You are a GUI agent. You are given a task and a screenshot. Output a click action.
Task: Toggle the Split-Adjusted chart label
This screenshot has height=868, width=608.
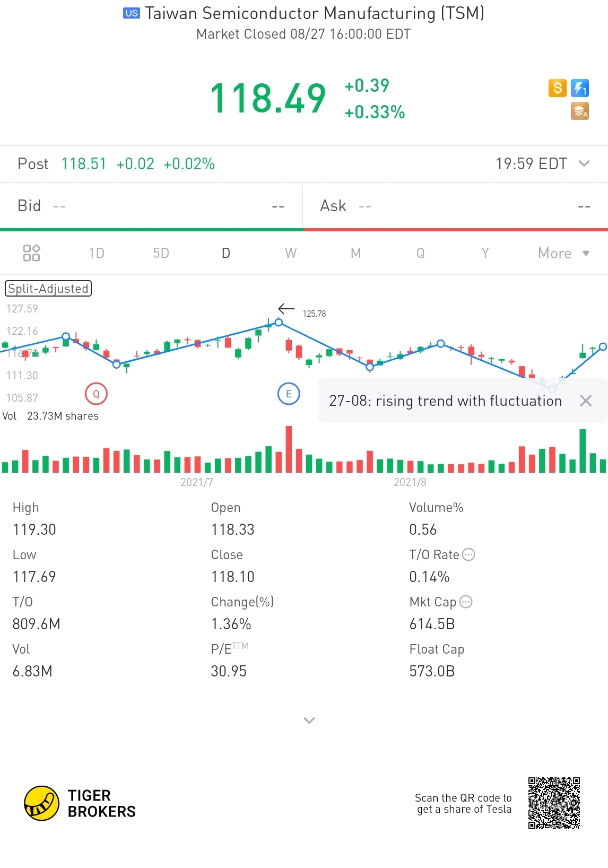pyautogui.click(x=48, y=289)
